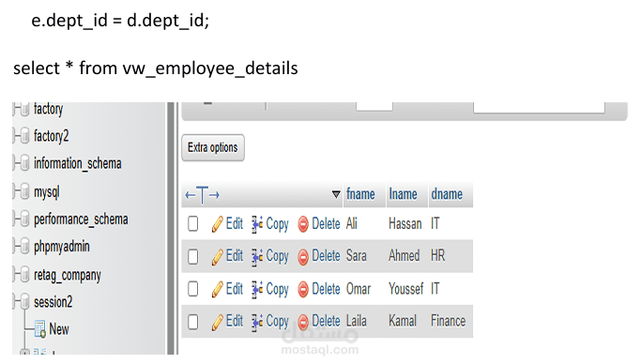Image resolution: width=641 pixels, height=364 pixels.
Task: Sort results by fname column header
Action: pyautogui.click(x=360, y=194)
